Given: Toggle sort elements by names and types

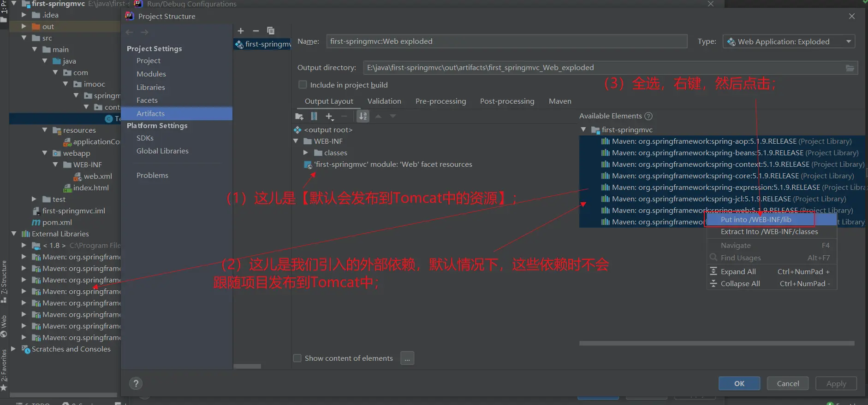Looking at the screenshot, I should (363, 117).
